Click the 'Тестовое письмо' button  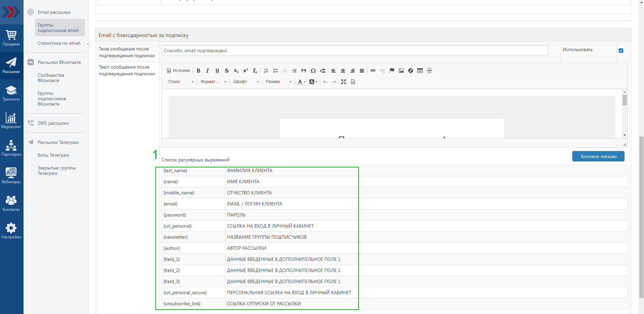point(598,156)
